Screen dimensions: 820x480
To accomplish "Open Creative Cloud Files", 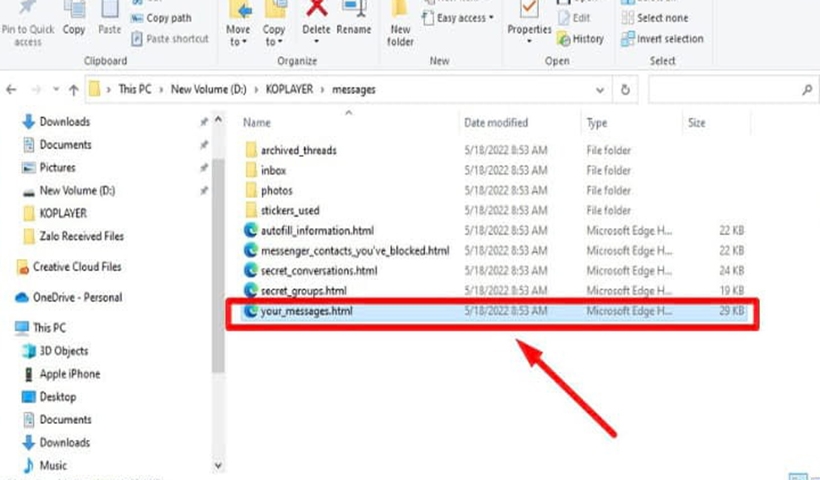I will (x=77, y=267).
